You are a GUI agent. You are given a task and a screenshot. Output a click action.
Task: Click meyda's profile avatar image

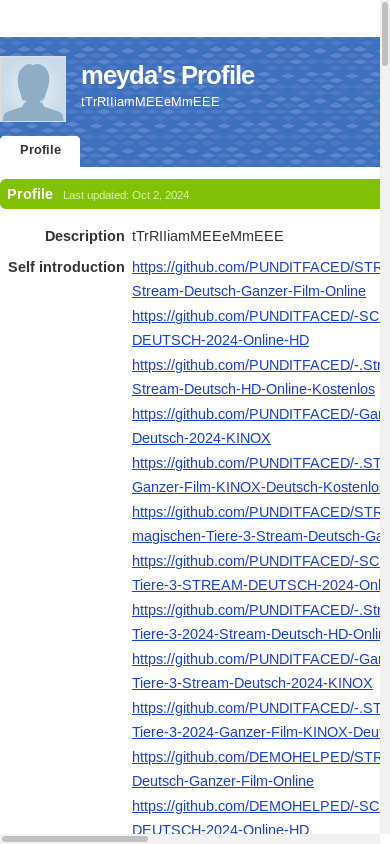coord(33,89)
